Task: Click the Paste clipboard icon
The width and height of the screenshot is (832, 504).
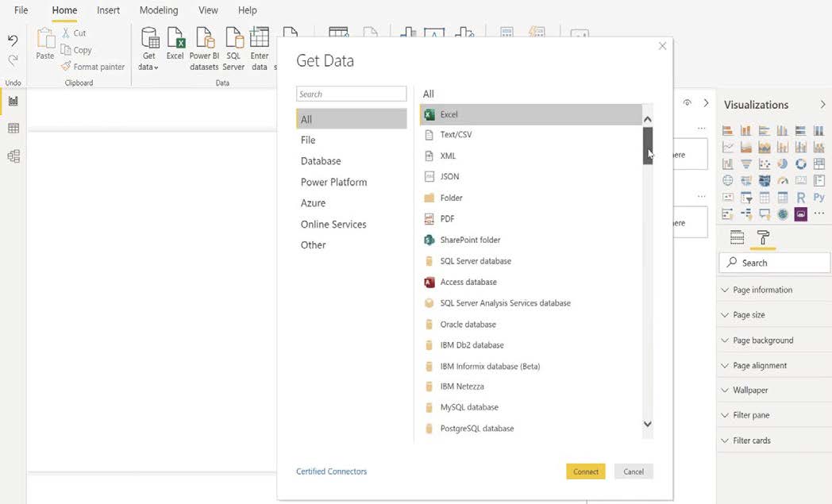Action: click(x=45, y=39)
